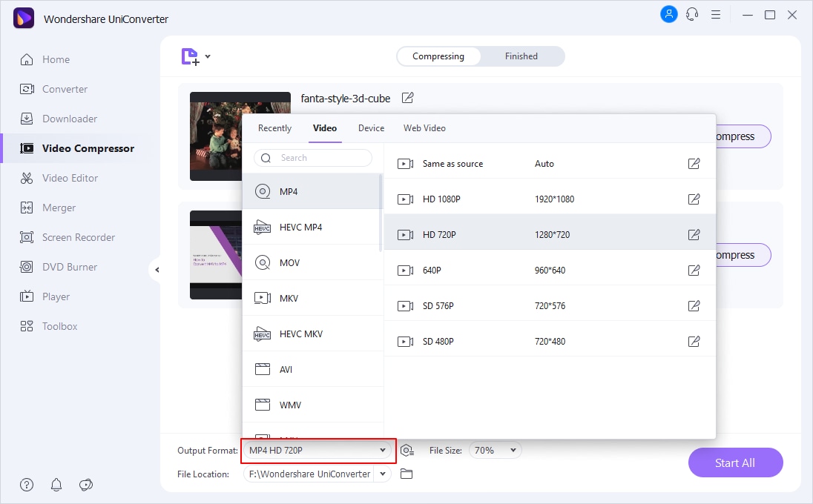Click the File Location path field
This screenshot has height=504, width=813.
click(309, 474)
